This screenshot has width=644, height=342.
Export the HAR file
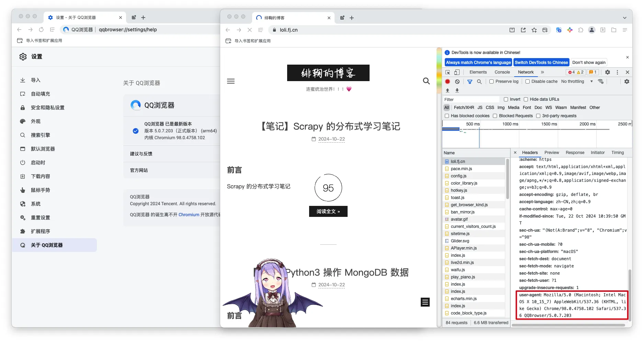pyautogui.click(x=457, y=90)
